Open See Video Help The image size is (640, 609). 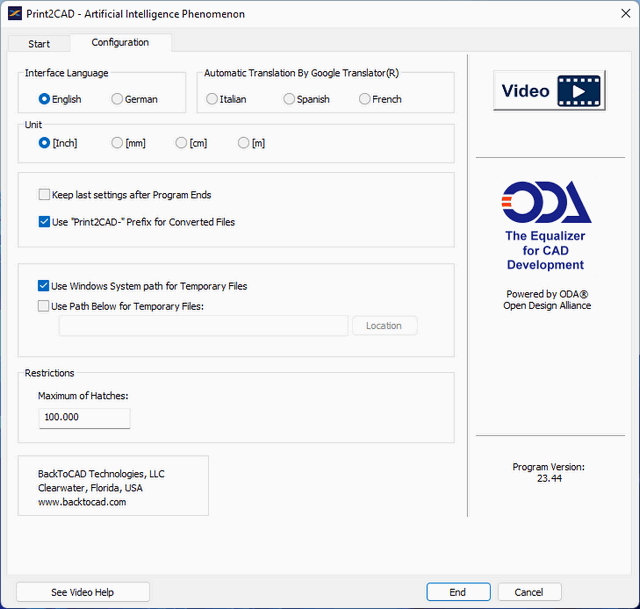(x=83, y=592)
